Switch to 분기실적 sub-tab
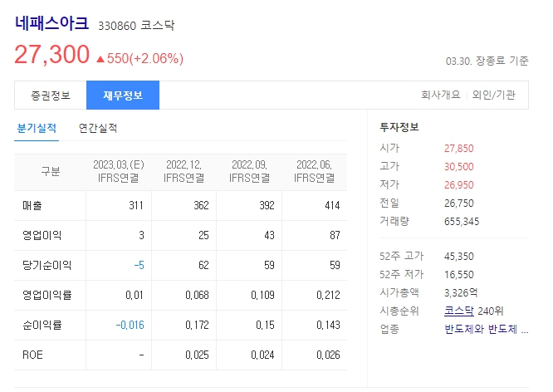Image resolution: width=553 pixels, height=392 pixels. [37, 128]
